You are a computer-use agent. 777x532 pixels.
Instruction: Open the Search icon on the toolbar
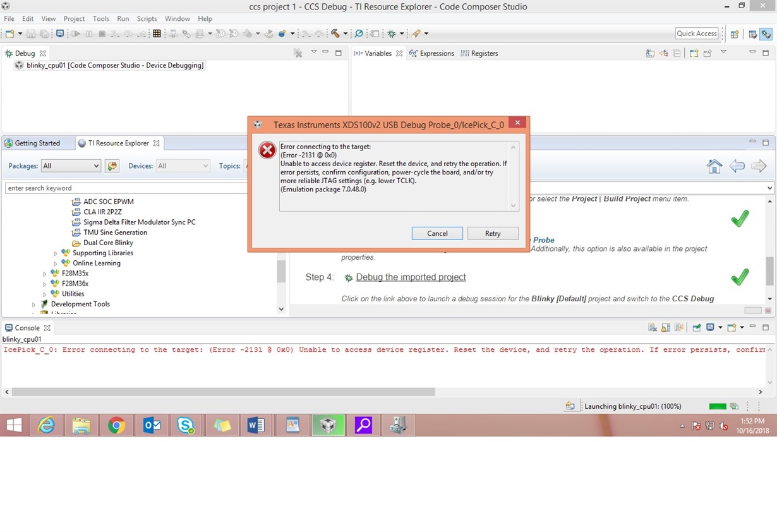coord(359,33)
